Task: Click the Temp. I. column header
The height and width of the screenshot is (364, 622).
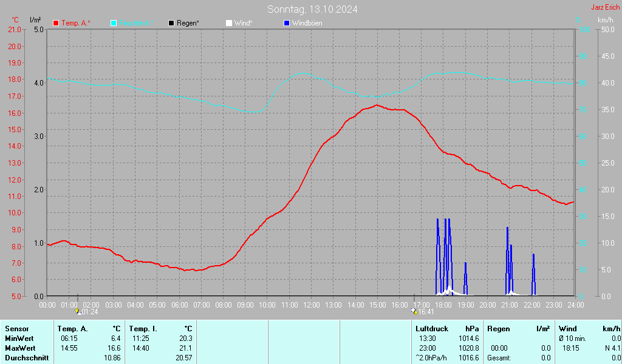Action: [x=143, y=329]
